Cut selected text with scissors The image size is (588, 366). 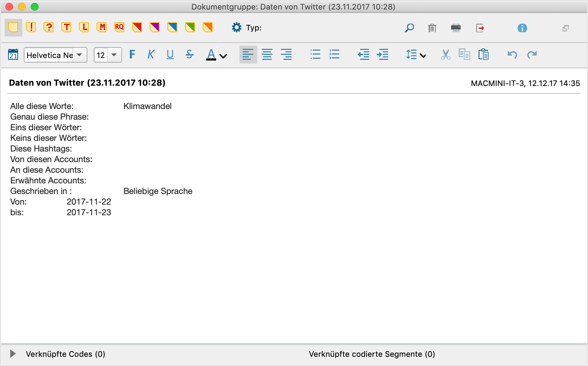click(x=445, y=55)
